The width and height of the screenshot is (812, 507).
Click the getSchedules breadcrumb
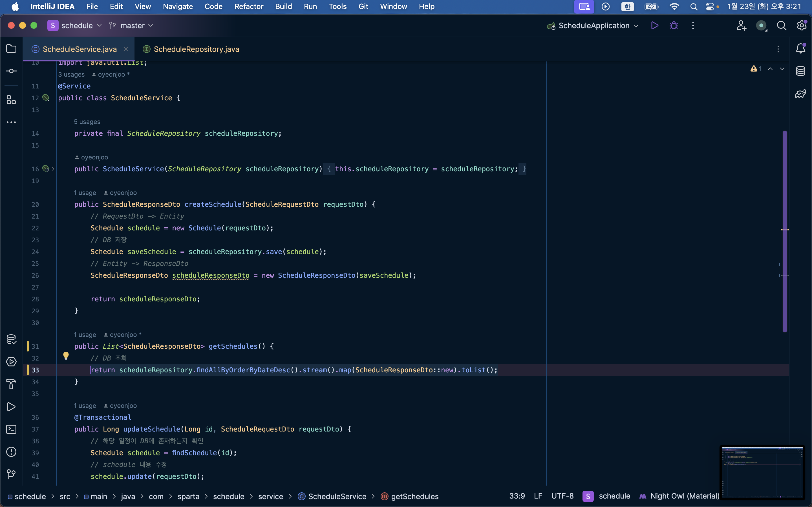click(414, 496)
